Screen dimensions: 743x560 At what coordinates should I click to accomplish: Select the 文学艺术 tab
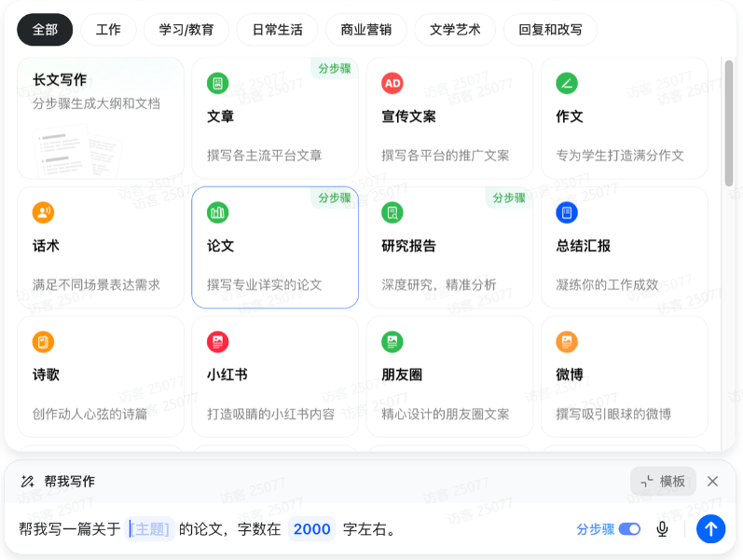click(x=455, y=30)
